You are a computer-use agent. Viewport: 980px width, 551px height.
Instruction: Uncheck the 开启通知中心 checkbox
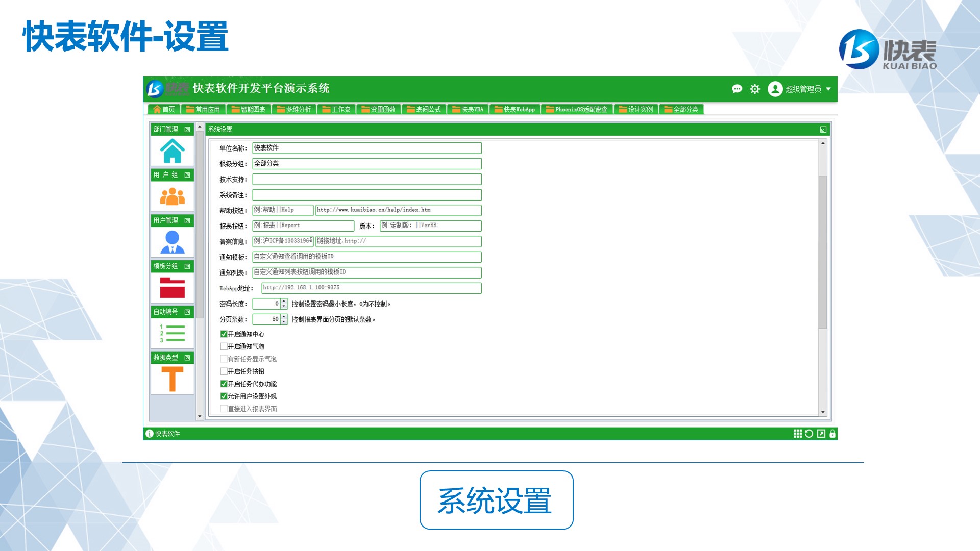[224, 334]
